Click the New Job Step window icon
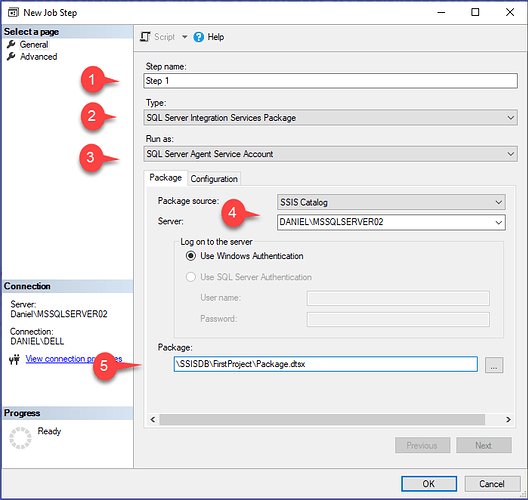528x500 pixels. coord(13,13)
